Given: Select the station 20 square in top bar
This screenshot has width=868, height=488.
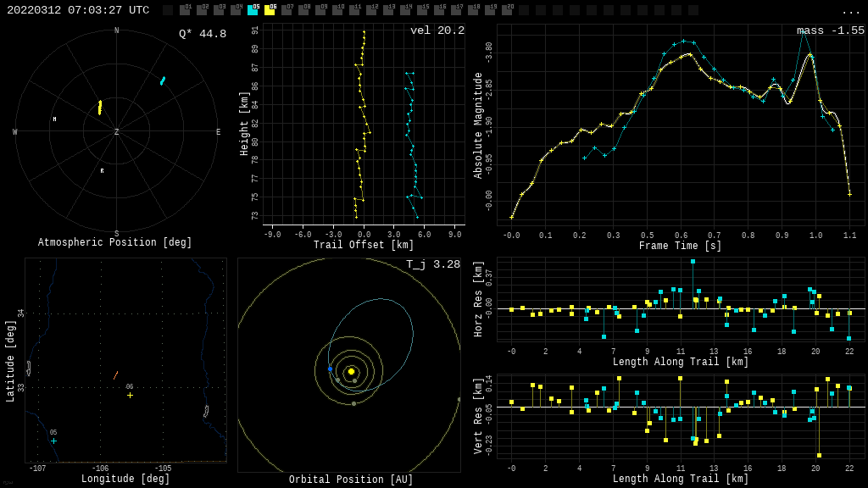Looking at the screenshot, I should click(507, 10).
